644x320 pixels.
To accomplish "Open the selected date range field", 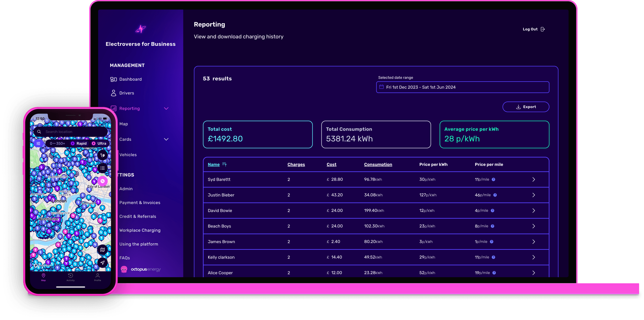I will click(x=462, y=87).
